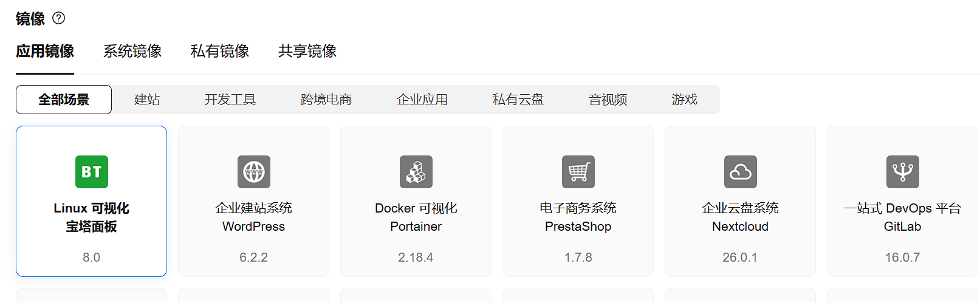This screenshot has height=303, width=980.
Task: Switch to the 应用镜像 tab
Action: [x=45, y=51]
